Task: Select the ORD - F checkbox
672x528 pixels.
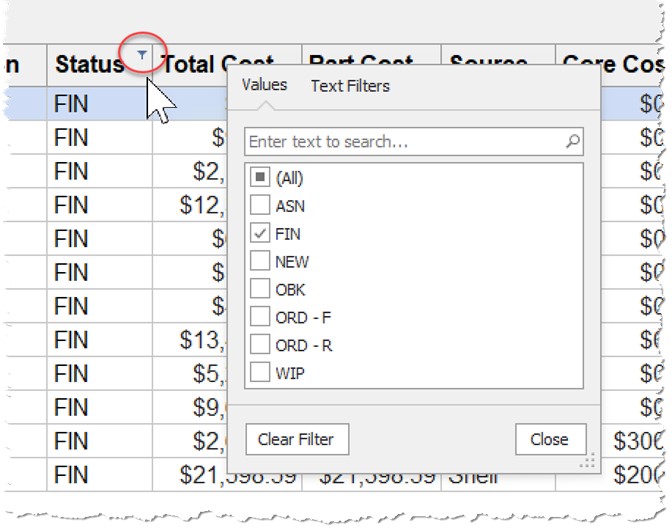Action: pyautogui.click(x=259, y=318)
